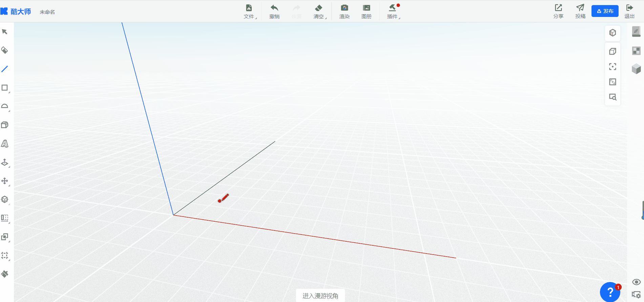Click 恢复 to redo
644x302 pixels.
pyautogui.click(x=296, y=12)
